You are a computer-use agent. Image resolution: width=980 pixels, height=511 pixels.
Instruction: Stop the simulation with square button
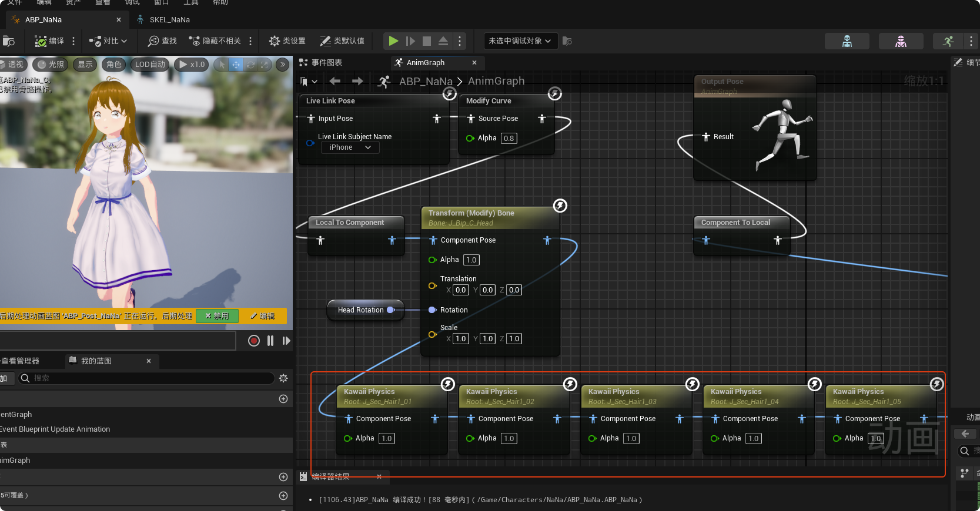[x=427, y=41]
